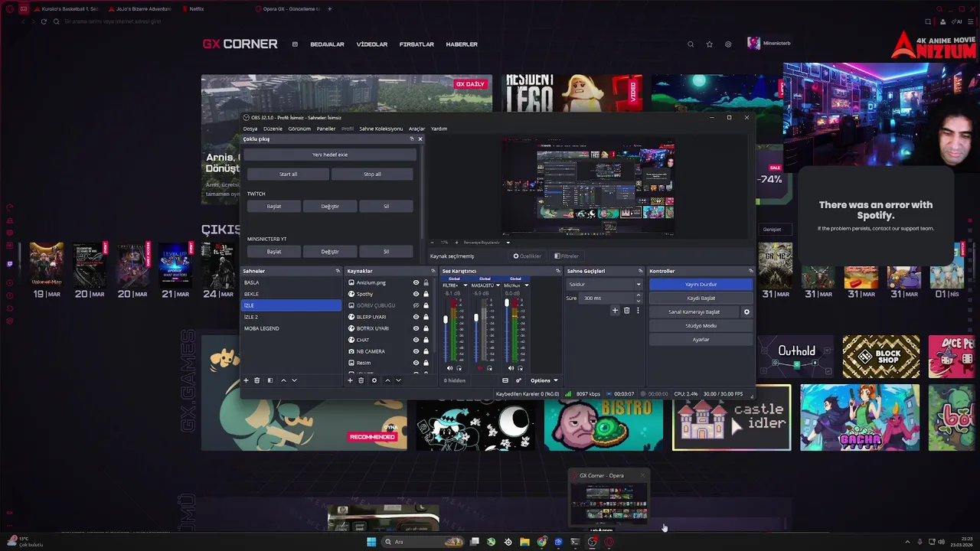980x551 pixels.
Task: Remove selected source with Kaynaklar trash icon
Action: coord(361,380)
